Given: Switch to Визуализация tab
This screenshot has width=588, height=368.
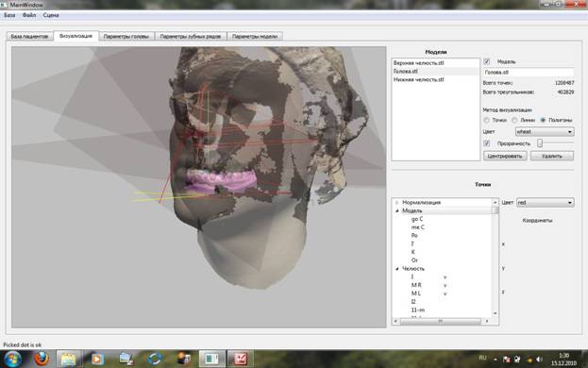Looking at the screenshot, I should tap(76, 36).
